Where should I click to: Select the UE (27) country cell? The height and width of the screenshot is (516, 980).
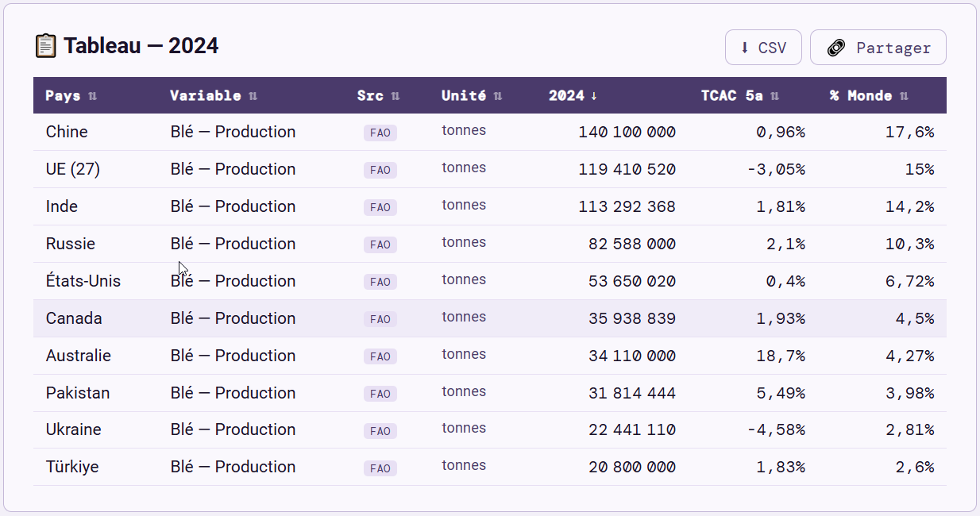(73, 169)
